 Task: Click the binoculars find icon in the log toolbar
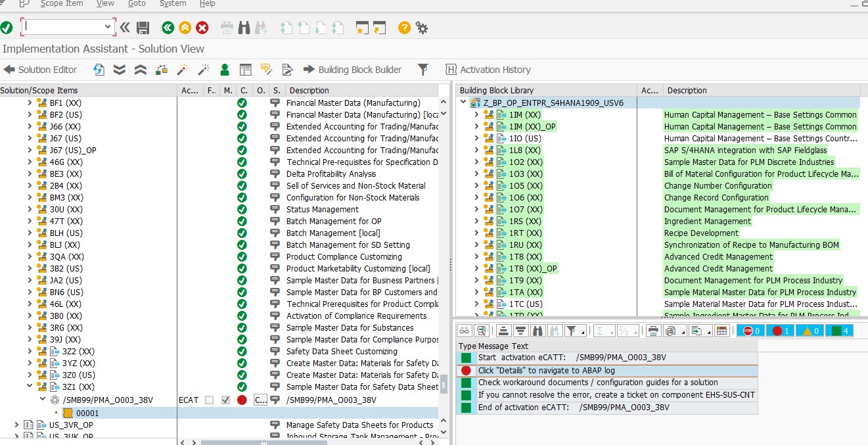537,331
